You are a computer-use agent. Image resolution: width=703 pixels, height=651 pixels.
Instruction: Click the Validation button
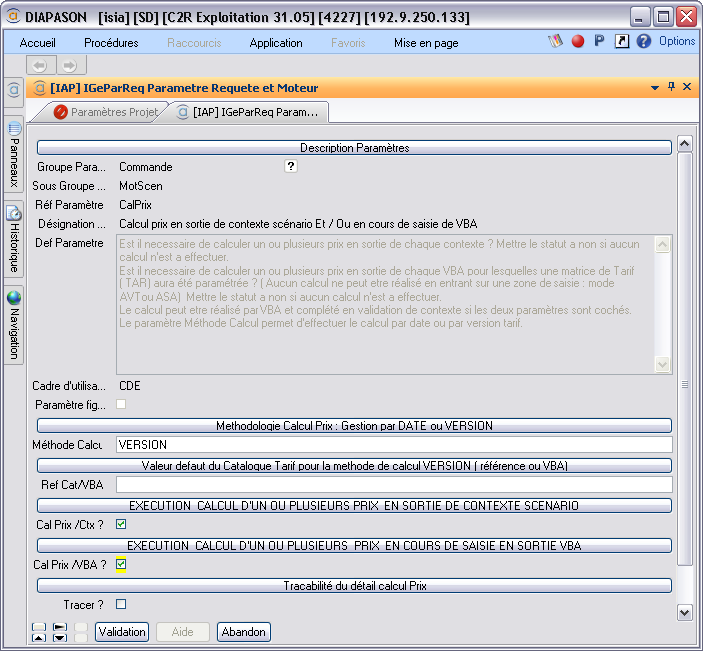click(x=122, y=632)
